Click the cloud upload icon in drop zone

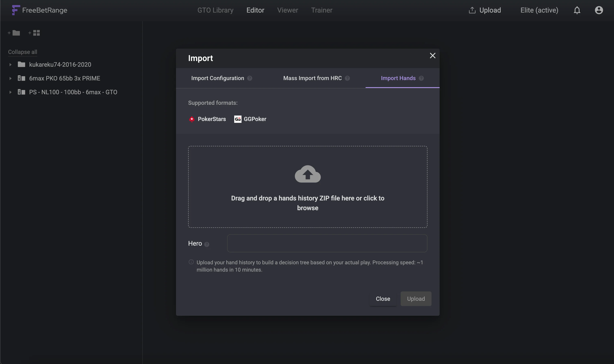[307, 174]
